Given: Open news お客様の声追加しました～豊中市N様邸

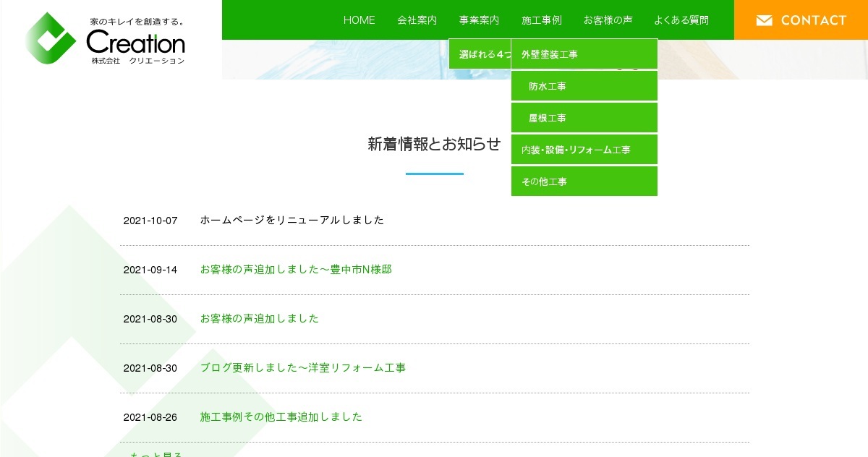Looking at the screenshot, I should 296,270.
